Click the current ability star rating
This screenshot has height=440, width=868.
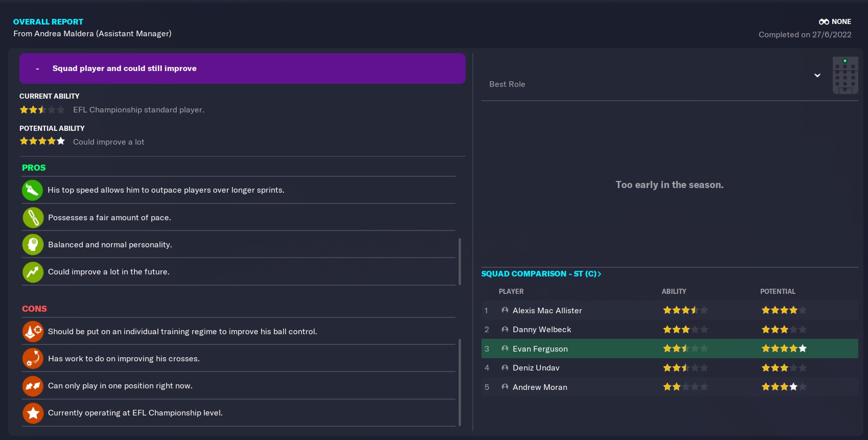42,110
